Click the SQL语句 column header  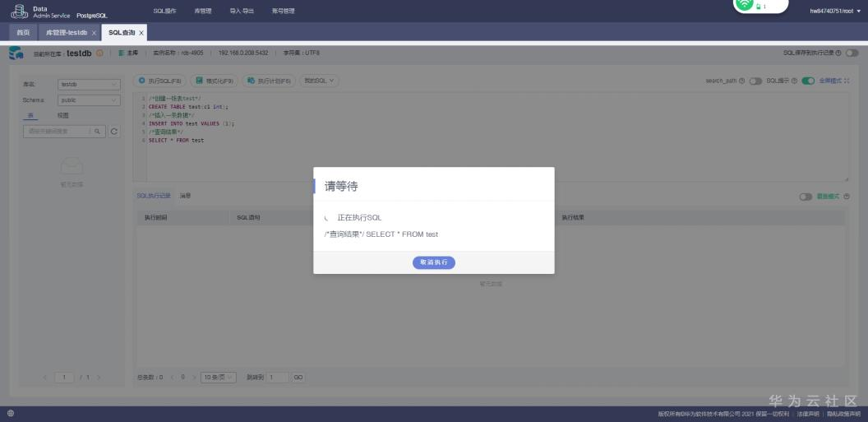[248, 218]
